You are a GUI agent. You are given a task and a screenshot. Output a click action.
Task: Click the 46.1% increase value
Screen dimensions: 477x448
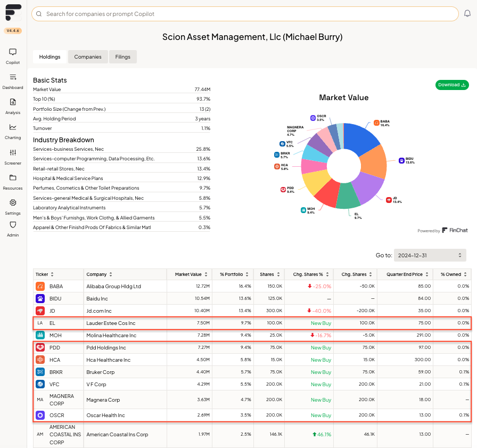point(322,435)
